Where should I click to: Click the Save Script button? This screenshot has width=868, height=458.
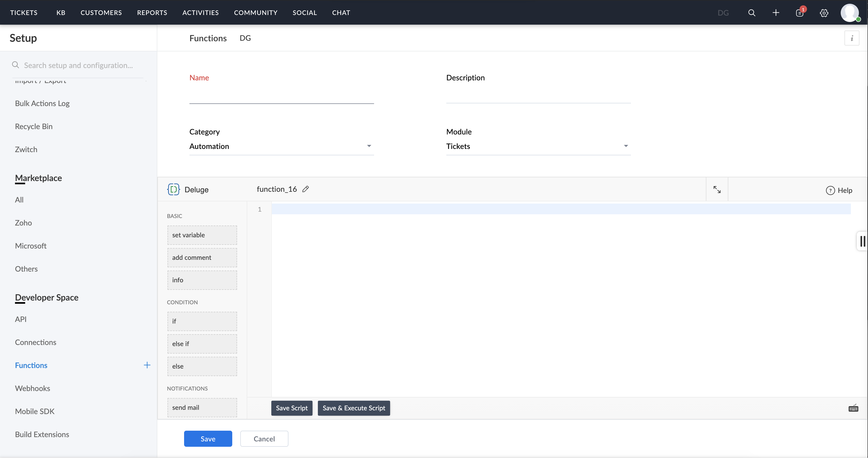pyautogui.click(x=292, y=408)
